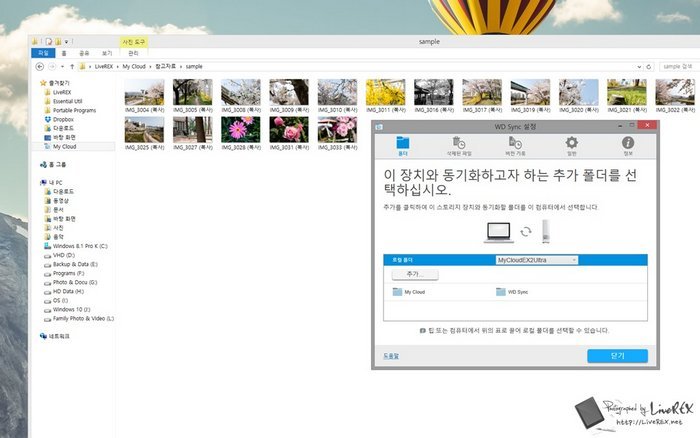The width and height of the screenshot is (700, 438).
Task: Click LiveREX in the address breadcrumb
Action: [104, 67]
